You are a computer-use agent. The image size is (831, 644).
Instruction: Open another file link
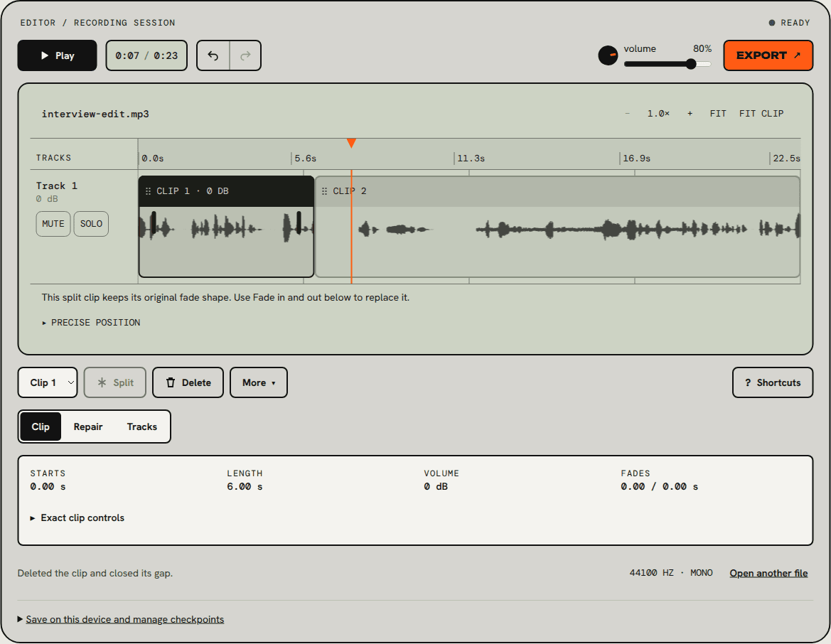tap(768, 573)
